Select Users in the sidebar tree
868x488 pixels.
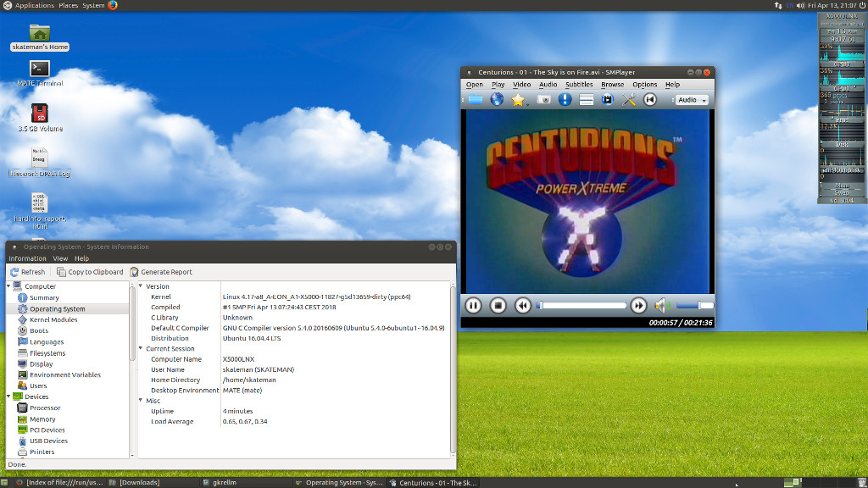[38, 385]
